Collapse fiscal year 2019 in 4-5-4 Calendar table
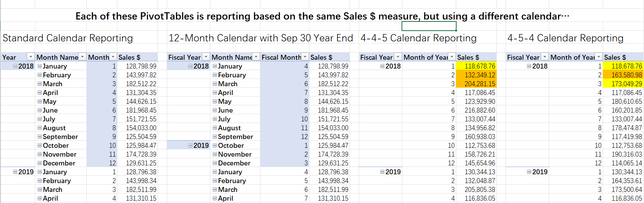Viewport: 644px width, 203px height. click(529, 172)
